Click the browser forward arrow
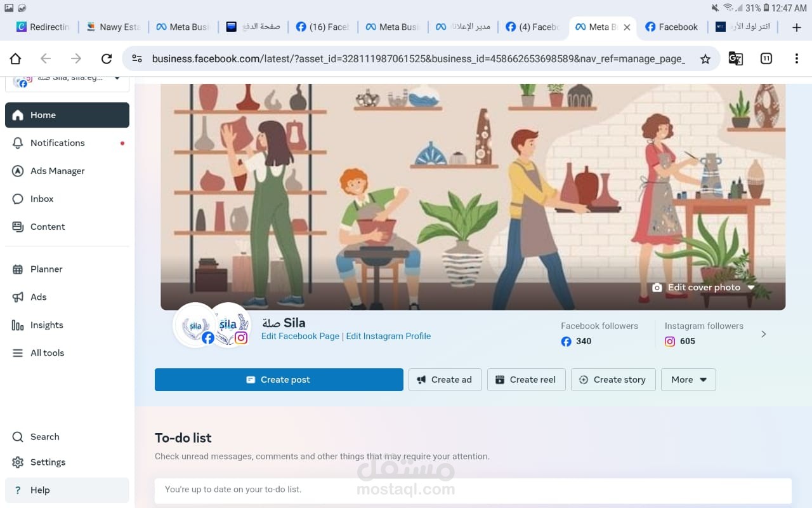The width and height of the screenshot is (812, 508). (76, 59)
